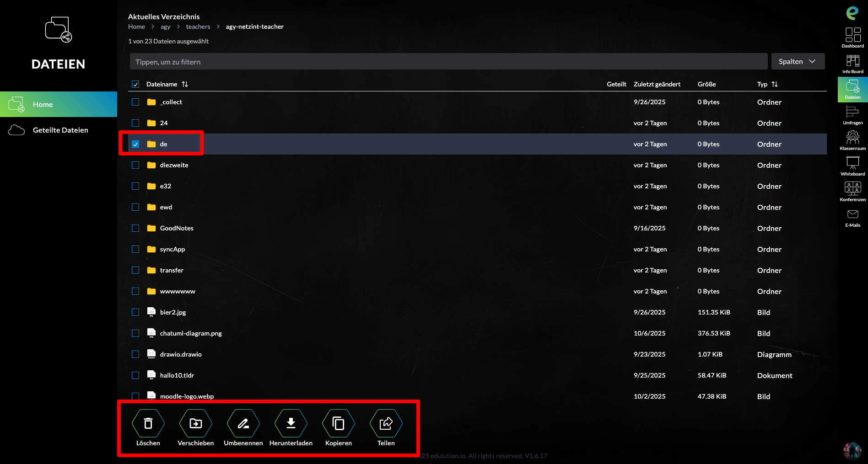868x464 pixels.
Task: Tick the checkbox for GoodNotes folder
Action: click(135, 228)
